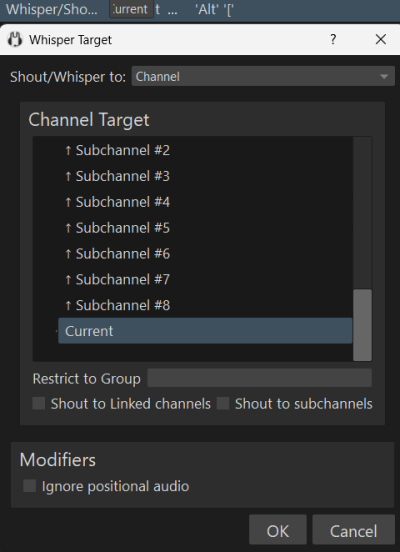Open the question mark help button
400x552 pixels.
coord(333,39)
